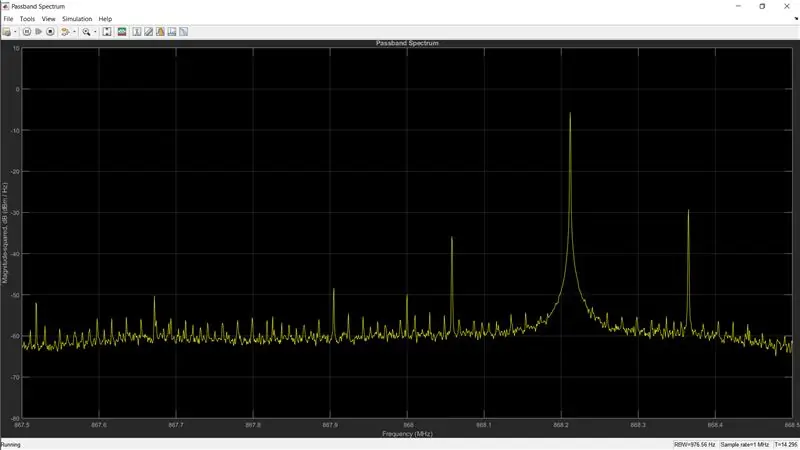800x450 pixels.
Task: Open the File menu
Action: 8,19
